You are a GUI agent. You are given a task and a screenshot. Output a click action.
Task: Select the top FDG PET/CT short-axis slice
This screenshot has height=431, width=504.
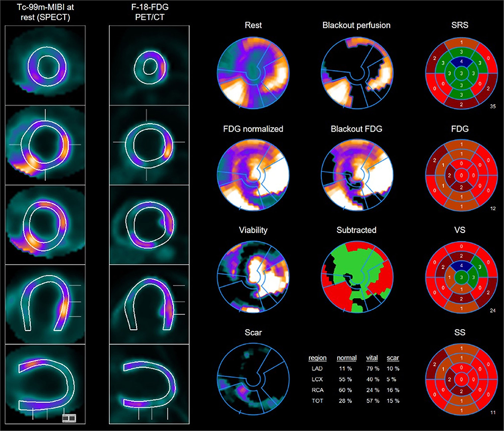point(149,65)
